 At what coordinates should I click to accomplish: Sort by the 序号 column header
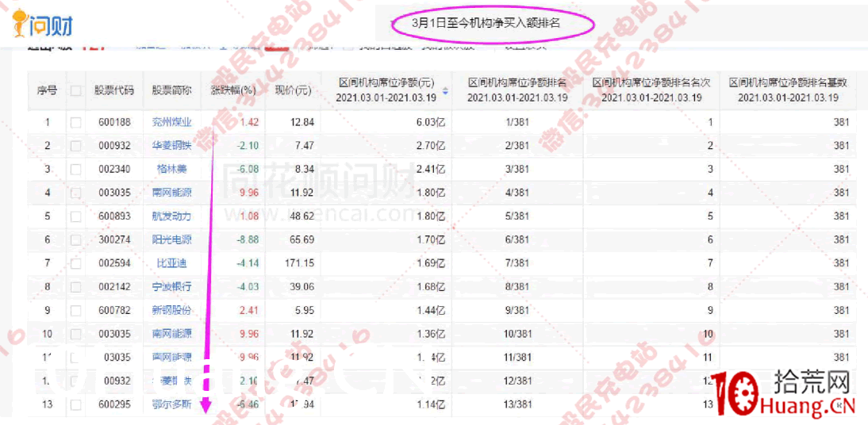point(47,90)
